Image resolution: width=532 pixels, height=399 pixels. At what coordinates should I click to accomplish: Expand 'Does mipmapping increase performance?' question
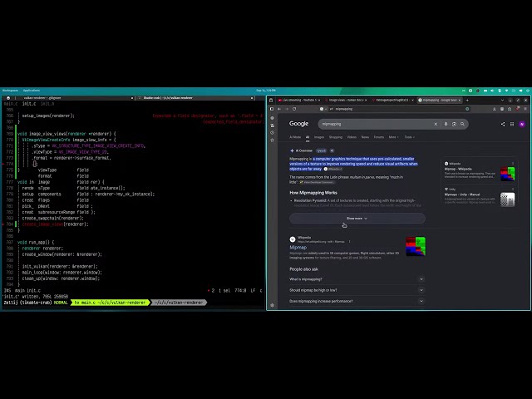click(x=357, y=301)
